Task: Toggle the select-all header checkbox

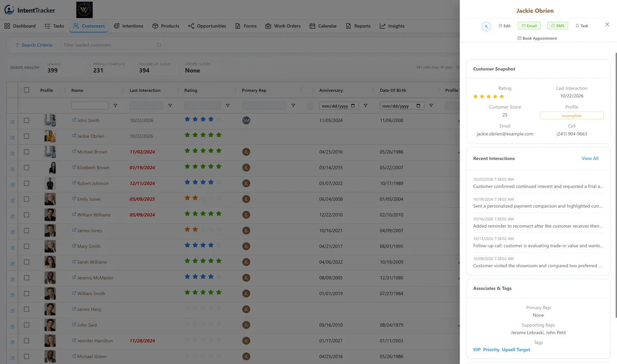Action: coord(27,90)
